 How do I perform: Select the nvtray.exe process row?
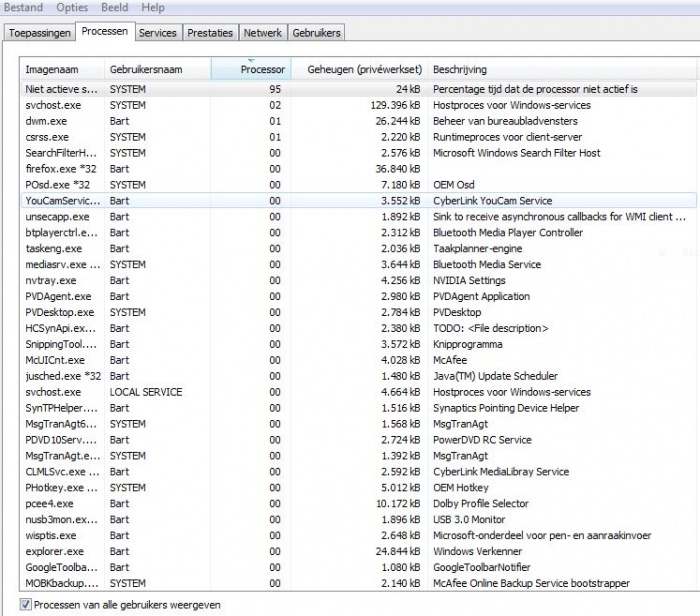click(x=51, y=280)
